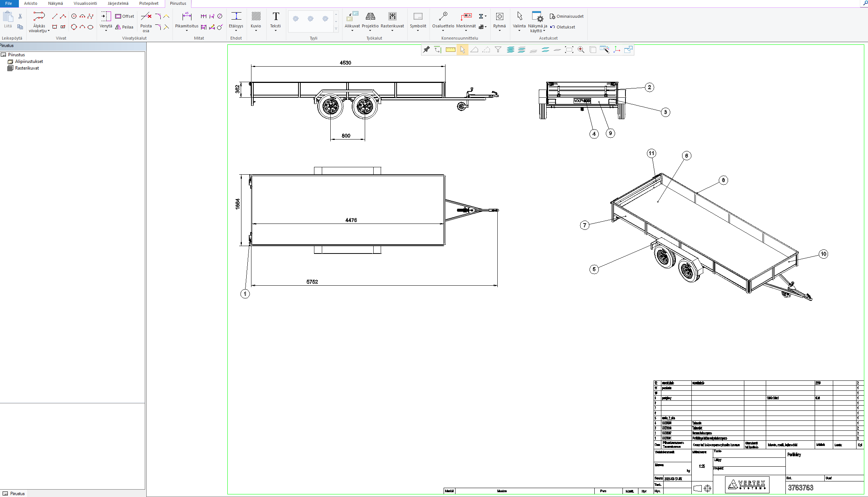Select Rasterikuvat in the tree
The image size is (868, 497).
click(x=27, y=68)
